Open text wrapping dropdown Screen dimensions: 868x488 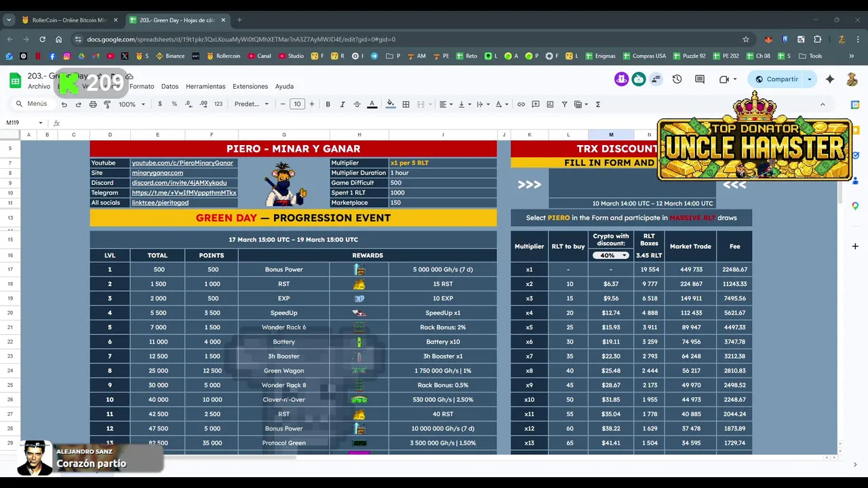point(483,104)
